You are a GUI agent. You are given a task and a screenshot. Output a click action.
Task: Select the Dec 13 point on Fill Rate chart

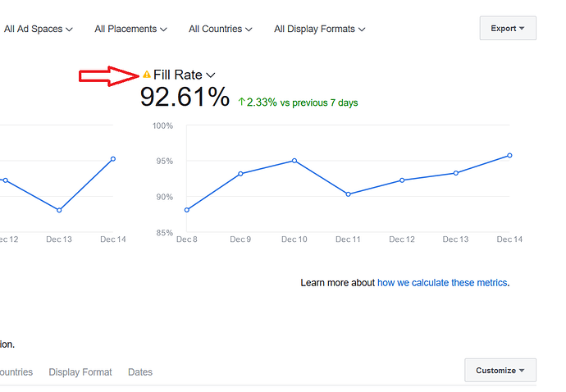(x=456, y=173)
